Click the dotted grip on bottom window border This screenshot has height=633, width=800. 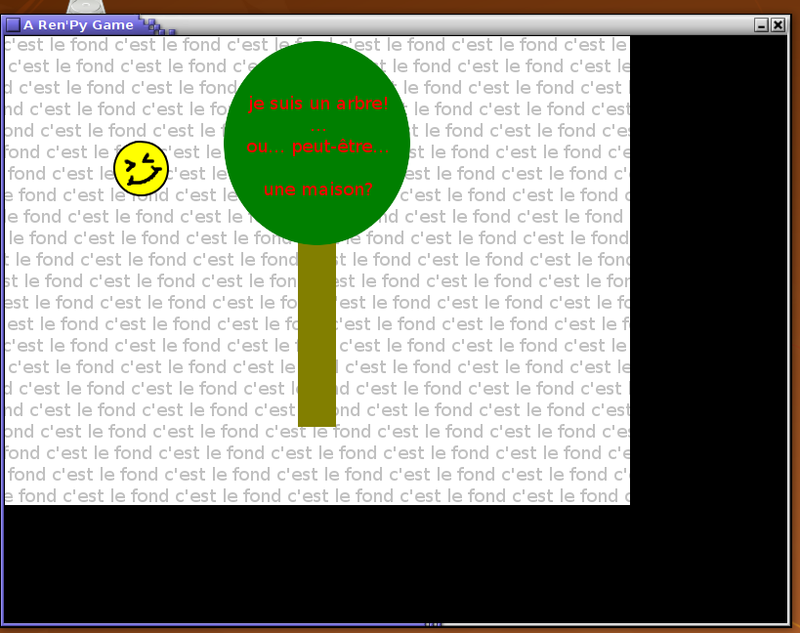pyautogui.click(x=433, y=625)
